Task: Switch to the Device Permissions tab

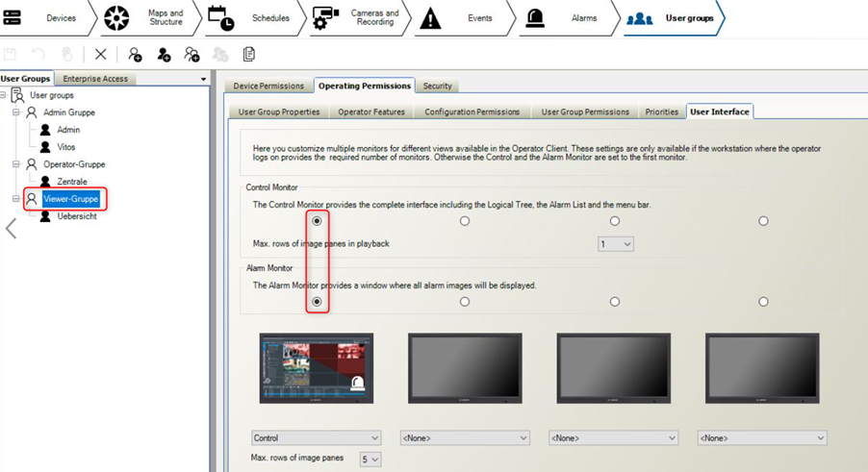Action: (x=268, y=86)
